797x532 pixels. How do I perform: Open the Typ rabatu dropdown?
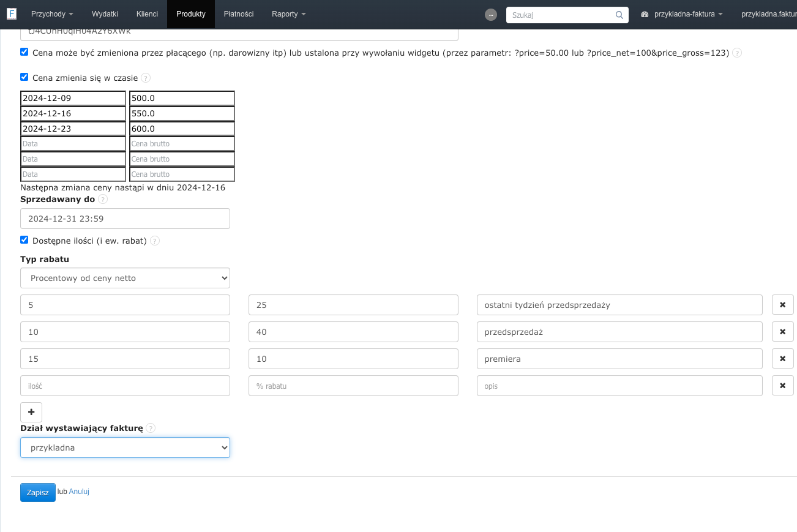coord(125,278)
